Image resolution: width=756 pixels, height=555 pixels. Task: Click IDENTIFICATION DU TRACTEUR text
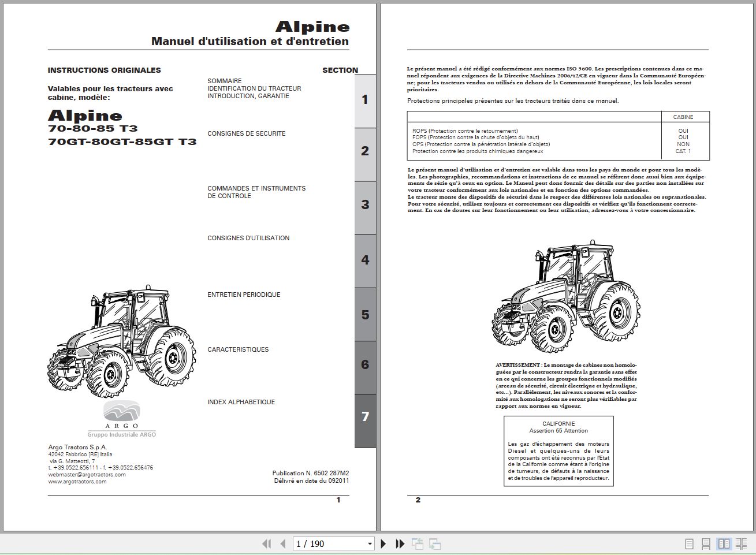[254, 88]
